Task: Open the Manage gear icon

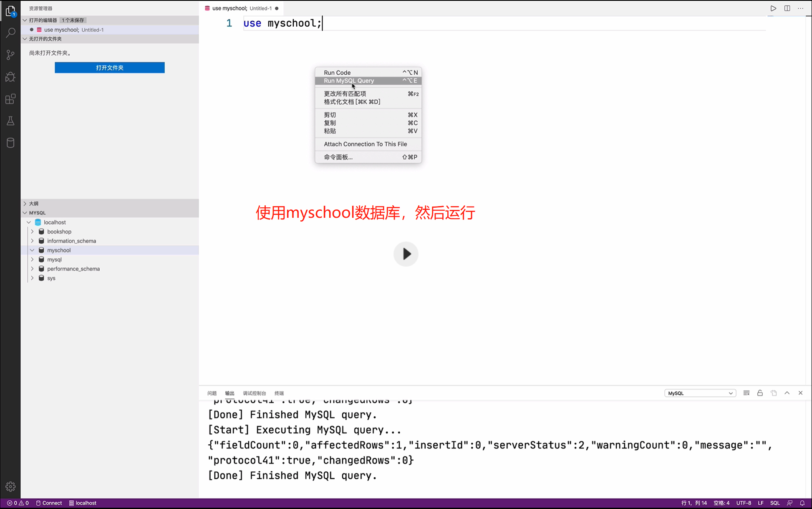Action: tap(10, 486)
